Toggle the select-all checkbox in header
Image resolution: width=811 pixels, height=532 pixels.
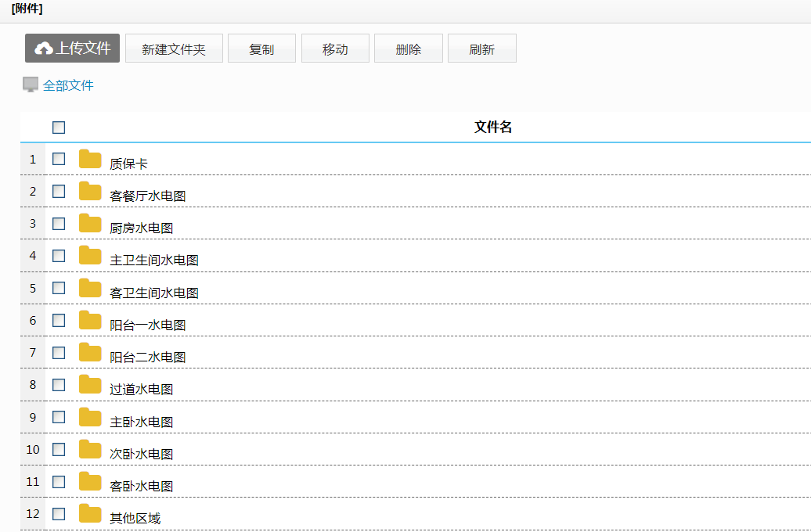pos(59,128)
